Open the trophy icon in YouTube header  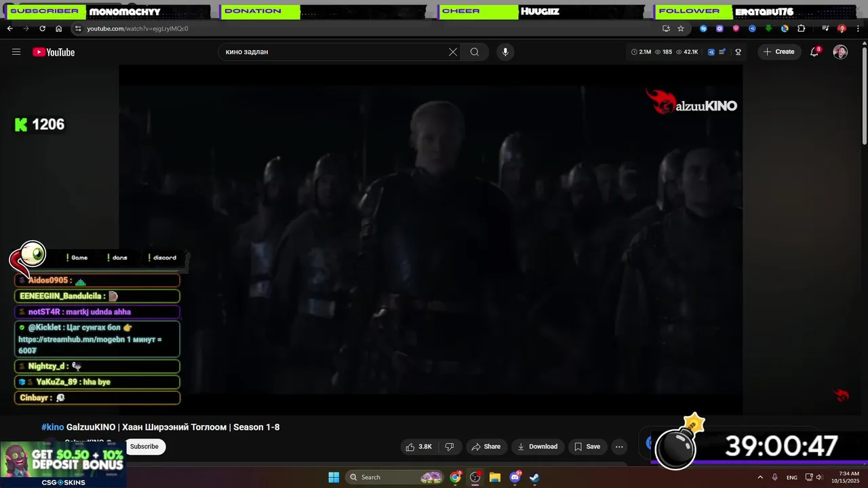pyautogui.click(x=738, y=52)
